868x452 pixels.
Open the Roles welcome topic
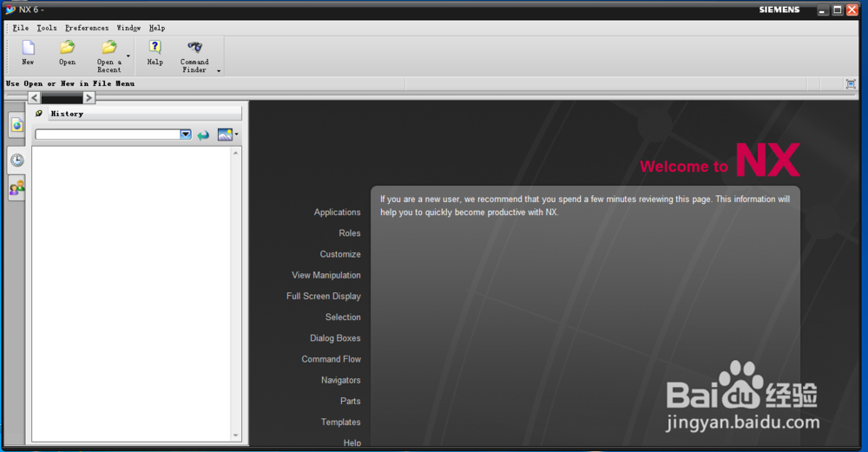point(350,233)
